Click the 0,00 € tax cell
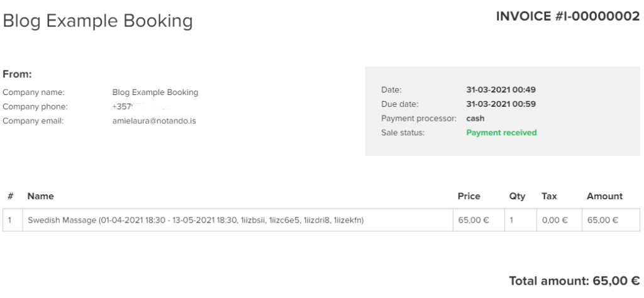 (559, 220)
